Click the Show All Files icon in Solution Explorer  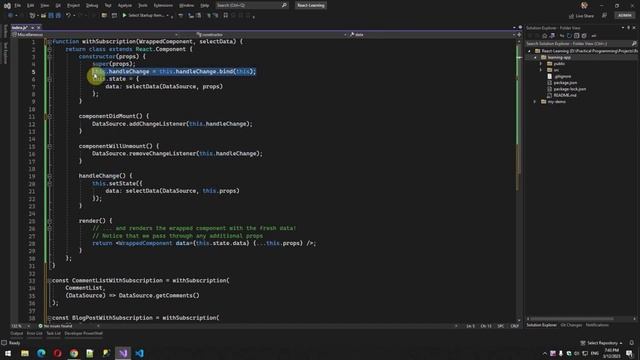coord(584,36)
